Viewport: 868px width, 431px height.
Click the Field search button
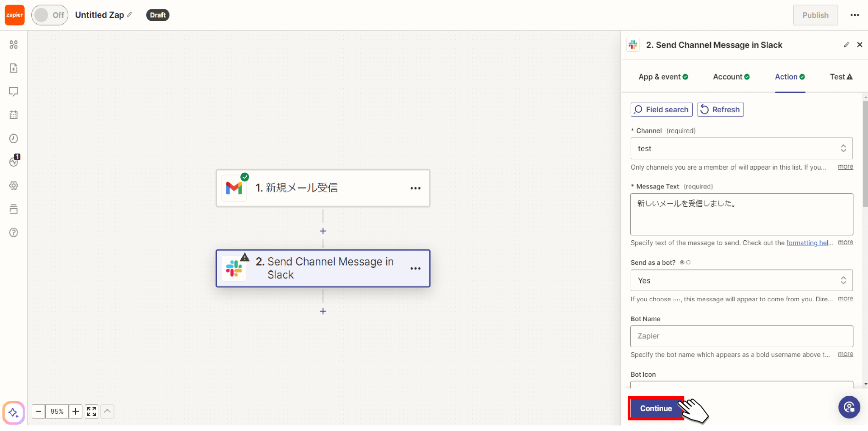click(x=662, y=109)
